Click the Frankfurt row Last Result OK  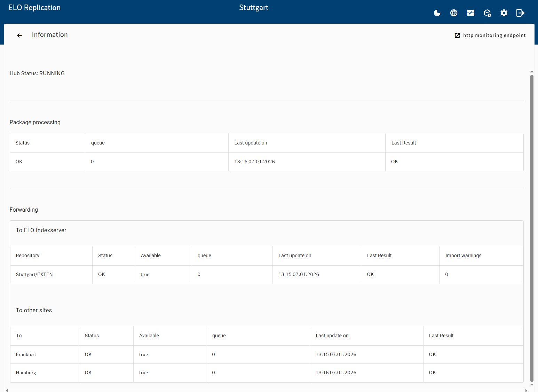(x=432, y=355)
